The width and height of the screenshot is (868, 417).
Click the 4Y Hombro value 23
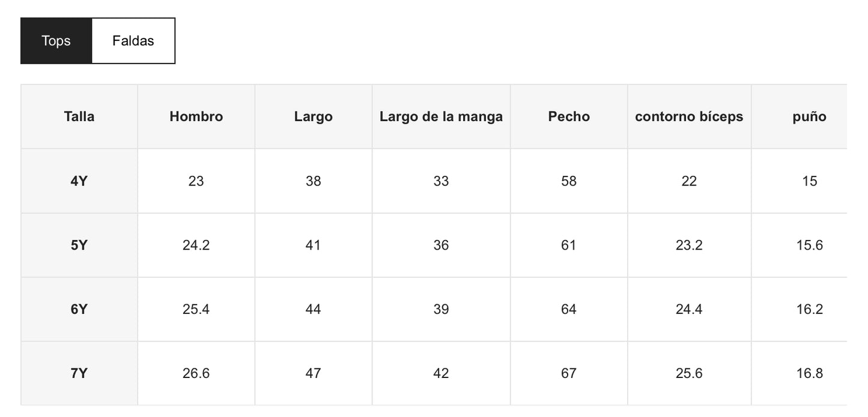click(196, 181)
